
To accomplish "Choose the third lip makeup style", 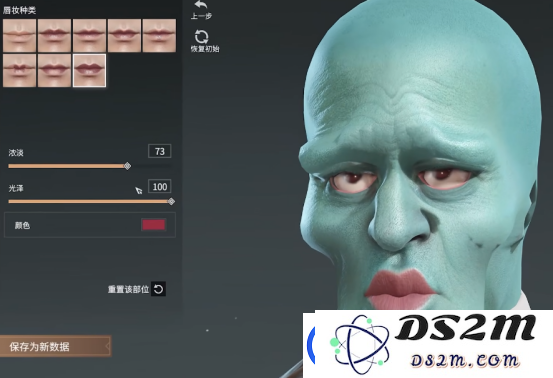I will pos(89,36).
